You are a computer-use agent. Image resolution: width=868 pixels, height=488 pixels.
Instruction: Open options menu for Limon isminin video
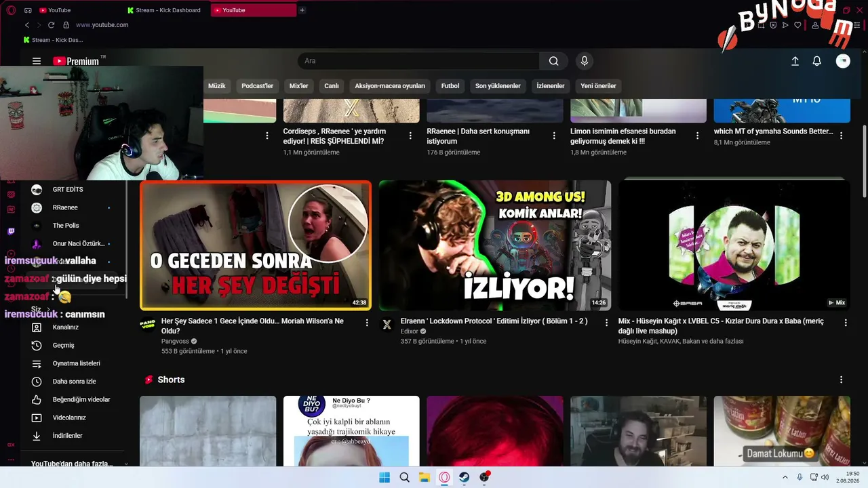click(x=697, y=136)
